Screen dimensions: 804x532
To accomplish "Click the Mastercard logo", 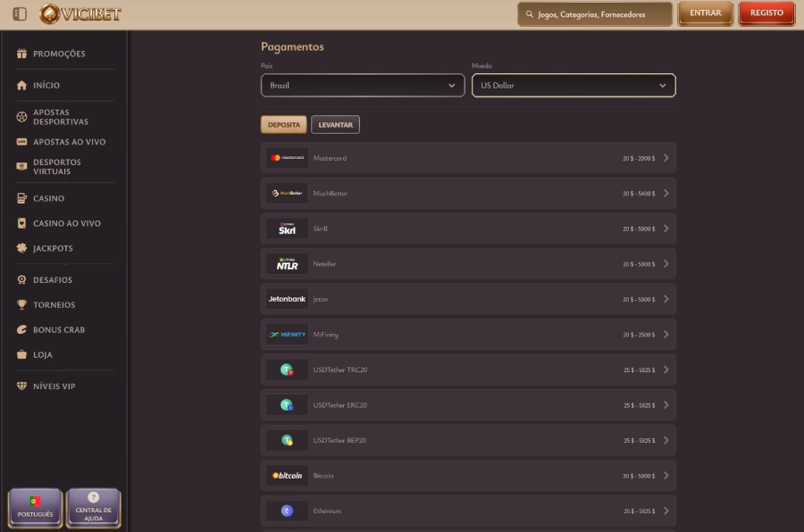I will pyautogui.click(x=287, y=158).
